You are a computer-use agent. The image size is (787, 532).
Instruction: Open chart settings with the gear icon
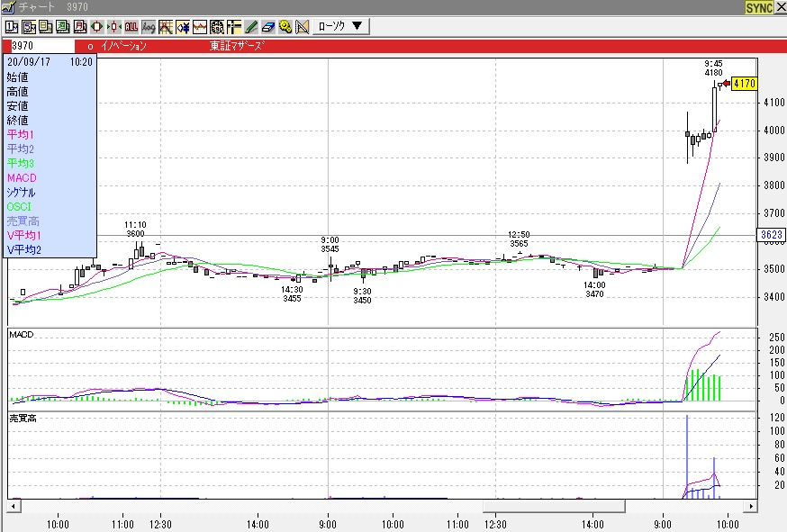[x=285, y=26]
